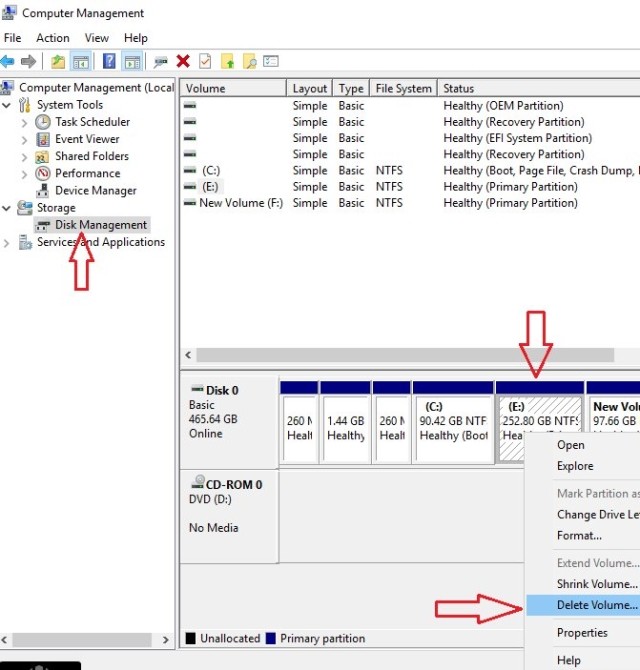
Task: Sort by Type column header
Action: click(x=351, y=88)
